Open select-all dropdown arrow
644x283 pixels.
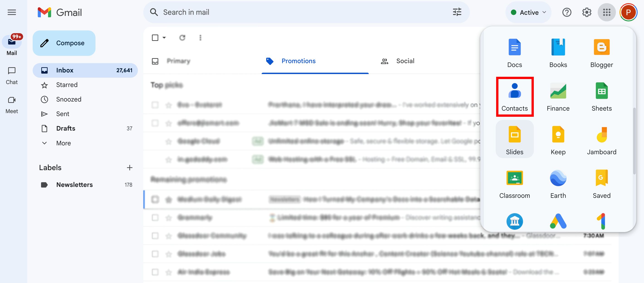tap(164, 37)
